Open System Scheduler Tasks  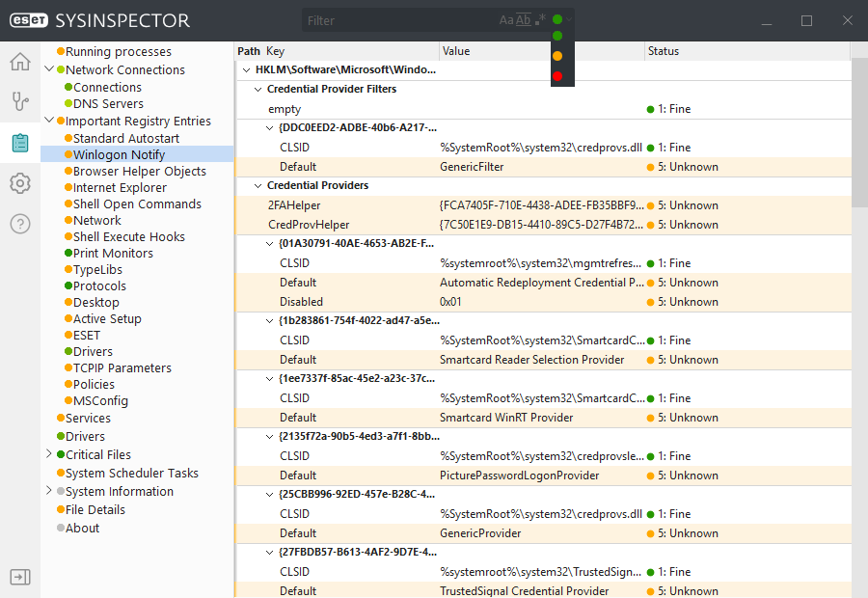[x=132, y=473]
